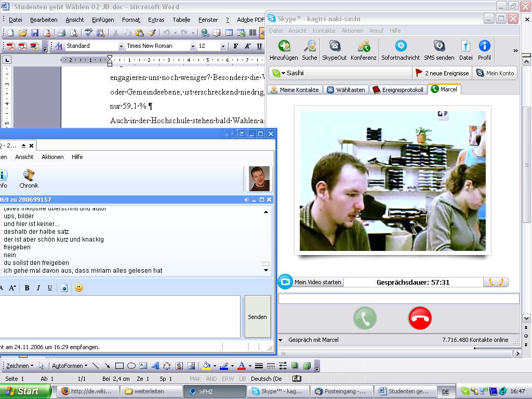Select the Rectangle shape in drawing toolbar
This screenshot has width=532, height=399.
pos(119,366)
